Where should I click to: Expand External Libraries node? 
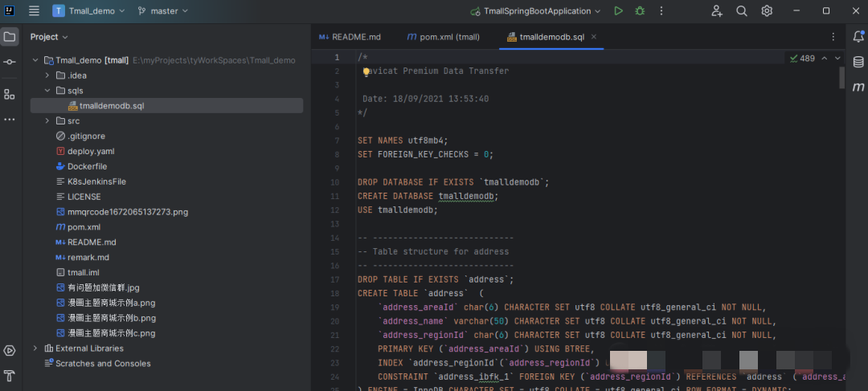click(x=35, y=348)
